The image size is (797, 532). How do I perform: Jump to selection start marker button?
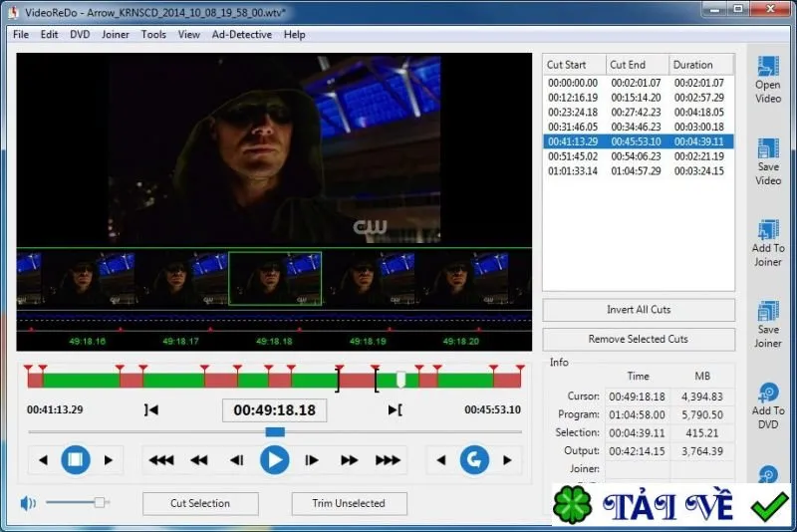point(151,409)
